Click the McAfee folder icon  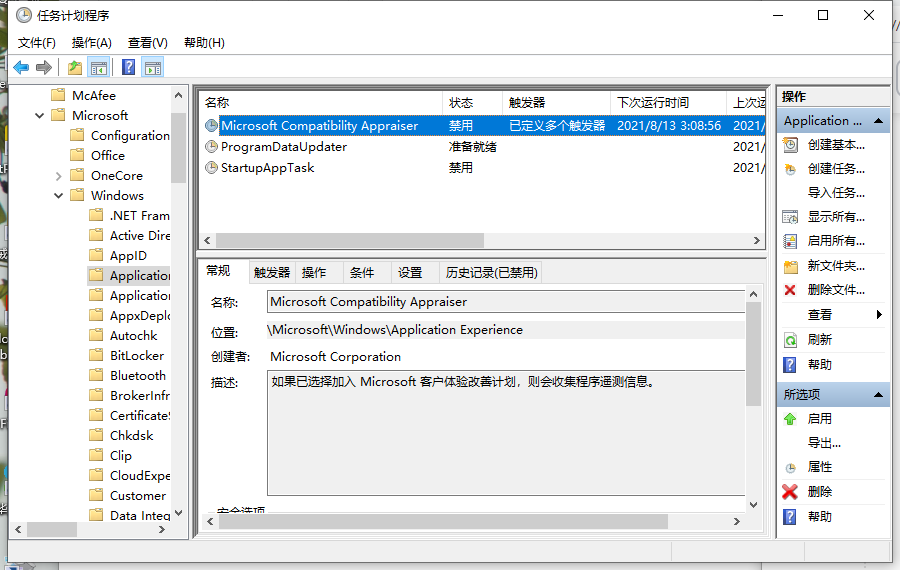(x=58, y=95)
